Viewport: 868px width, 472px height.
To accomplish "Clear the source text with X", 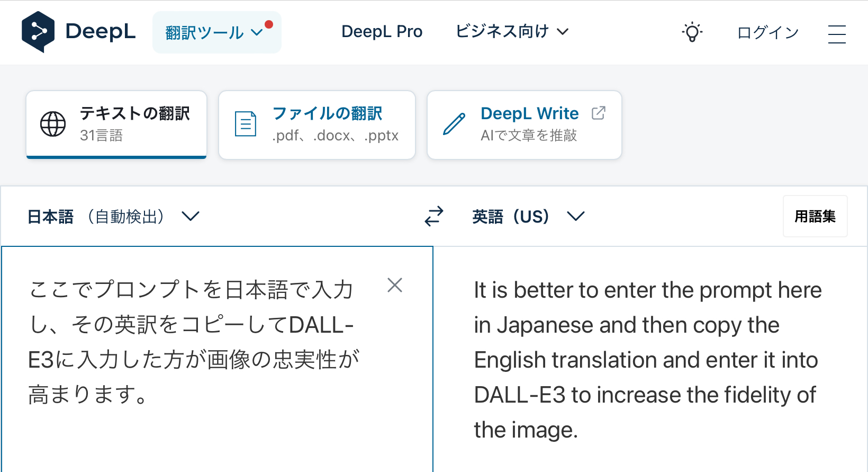I will [x=395, y=285].
